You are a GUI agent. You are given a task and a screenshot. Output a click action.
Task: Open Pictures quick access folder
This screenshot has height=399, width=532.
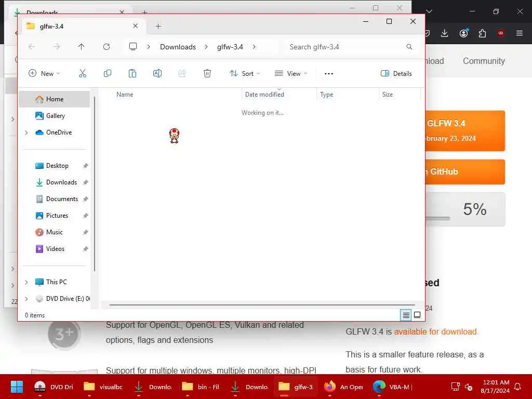[x=54, y=216]
